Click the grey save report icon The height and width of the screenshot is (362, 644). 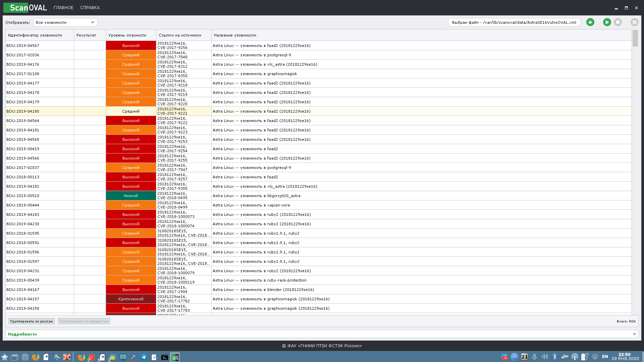634,22
